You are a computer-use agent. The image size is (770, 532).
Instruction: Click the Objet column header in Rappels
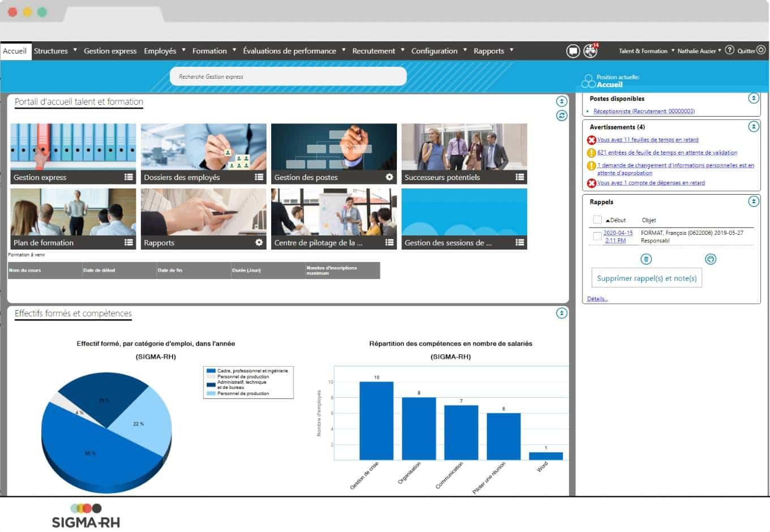click(649, 220)
